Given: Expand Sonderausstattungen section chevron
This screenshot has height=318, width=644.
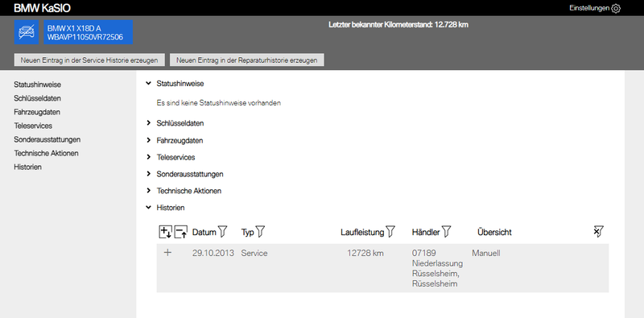Looking at the screenshot, I should pyautogui.click(x=148, y=174).
